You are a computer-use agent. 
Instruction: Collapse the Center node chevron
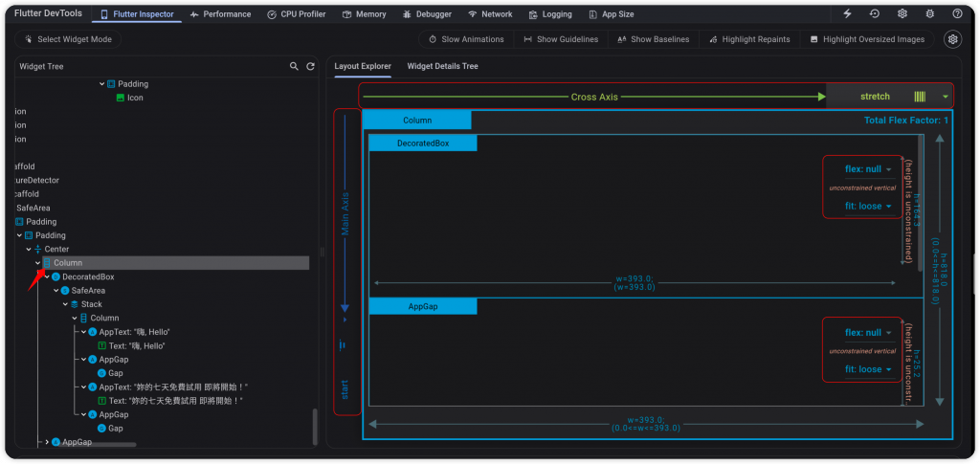28,249
